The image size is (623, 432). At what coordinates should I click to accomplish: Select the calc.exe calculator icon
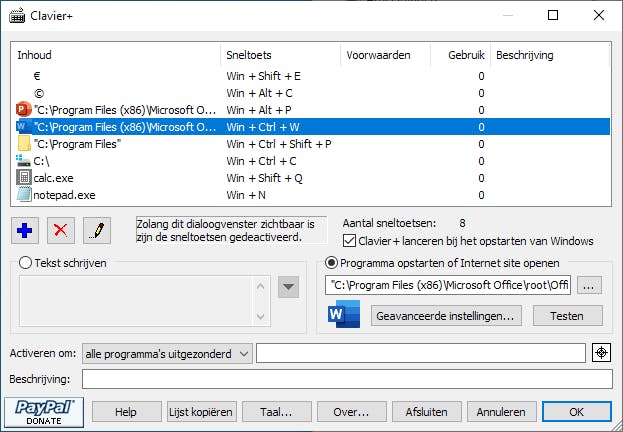(x=25, y=177)
